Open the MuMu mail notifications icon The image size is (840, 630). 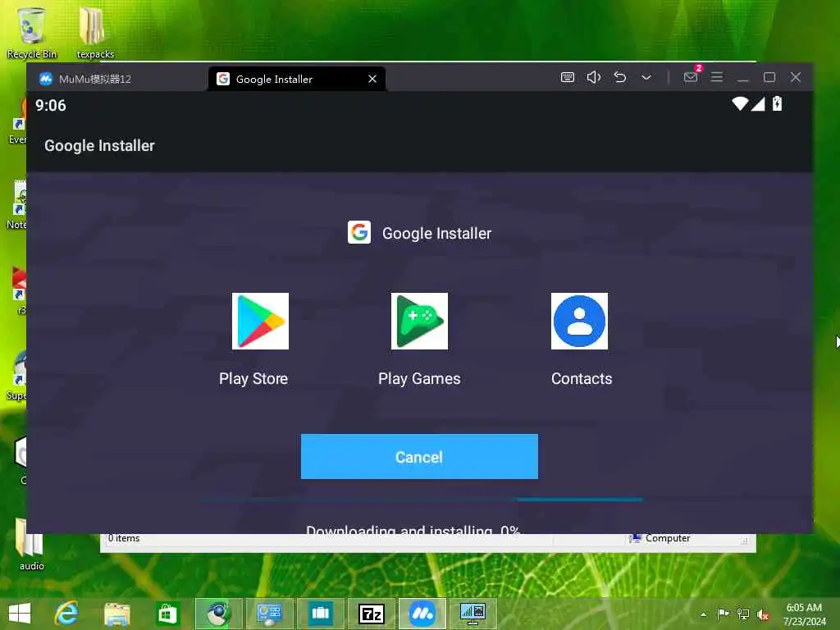691,77
